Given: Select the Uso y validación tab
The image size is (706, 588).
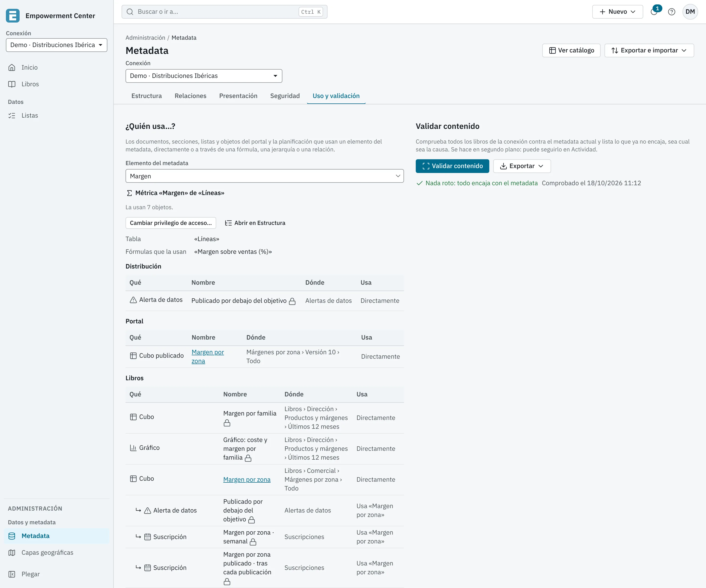Looking at the screenshot, I should click(336, 96).
